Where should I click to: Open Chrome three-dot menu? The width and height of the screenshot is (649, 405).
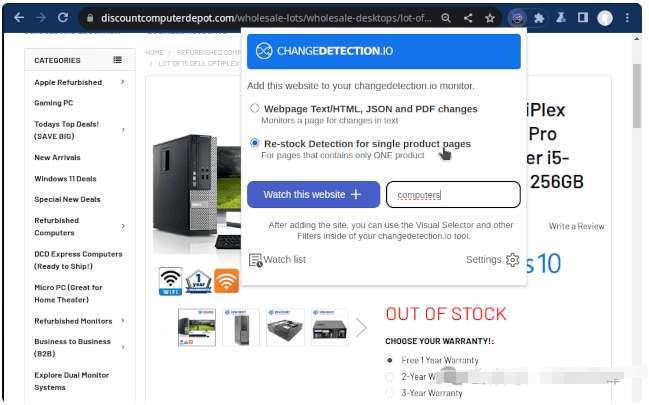627,18
